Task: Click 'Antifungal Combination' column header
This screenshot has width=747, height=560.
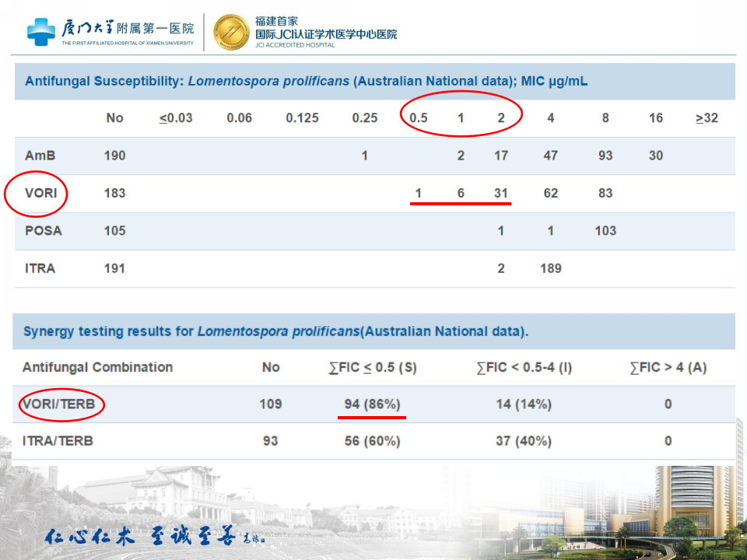Action: pyautogui.click(x=98, y=368)
